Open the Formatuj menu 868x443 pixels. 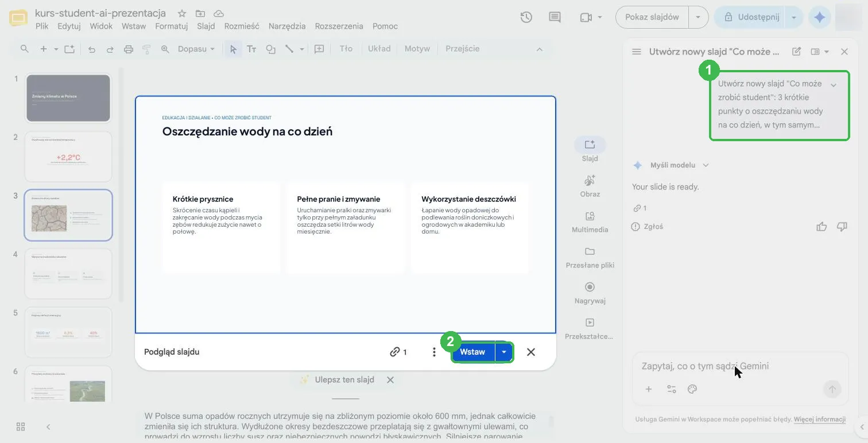[172, 26]
